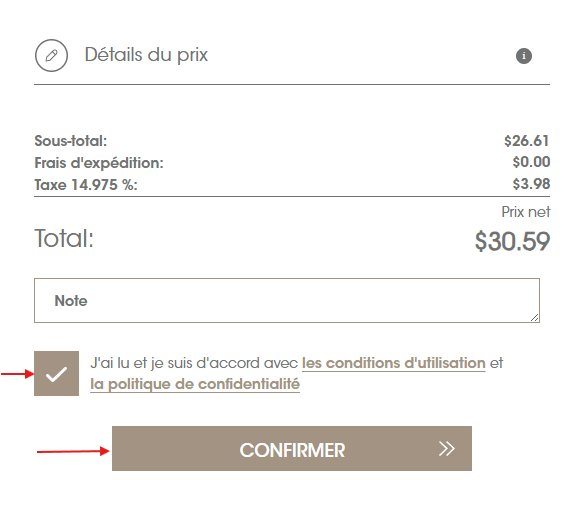
Task: Select the Sous-total amount $26.61
Action: point(526,141)
